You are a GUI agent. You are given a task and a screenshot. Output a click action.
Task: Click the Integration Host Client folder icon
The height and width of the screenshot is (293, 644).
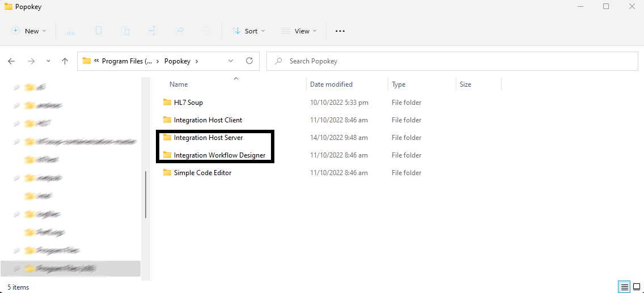[x=167, y=120]
